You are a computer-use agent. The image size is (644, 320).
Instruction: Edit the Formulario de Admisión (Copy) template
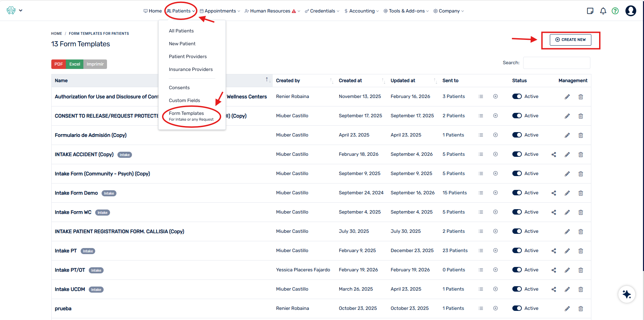[x=567, y=135]
